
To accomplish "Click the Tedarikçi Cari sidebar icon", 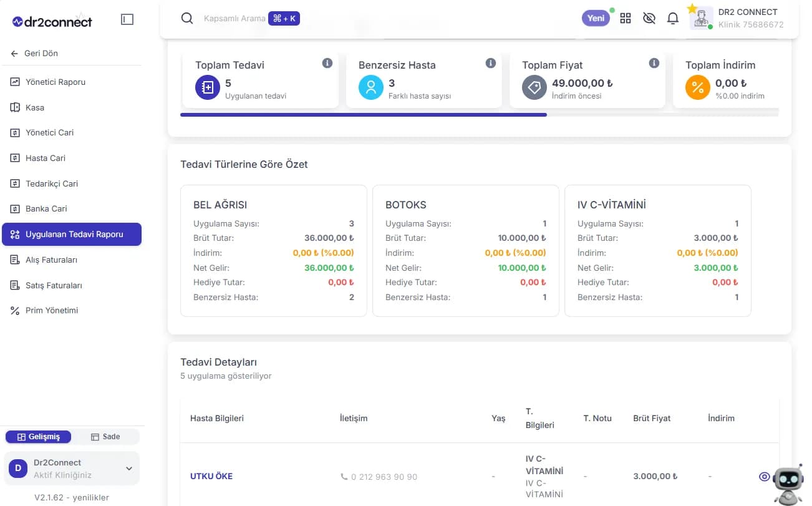I will [x=15, y=183].
